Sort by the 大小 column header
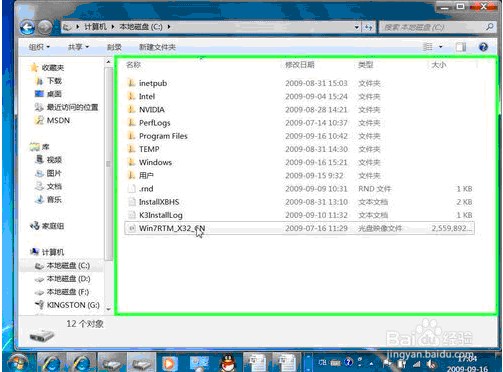The image size is (503, 372). point(439,65)
